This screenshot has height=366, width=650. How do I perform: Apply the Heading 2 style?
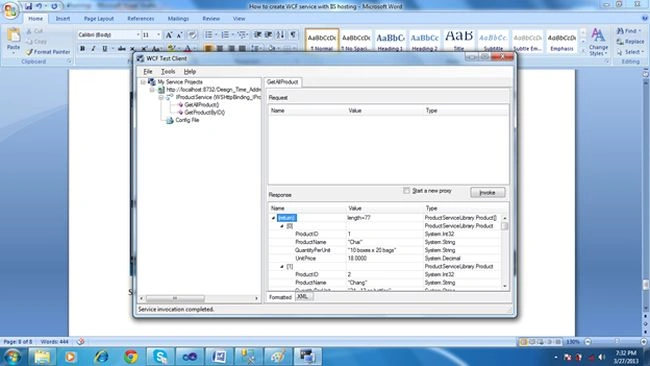(x=424, y=41)
